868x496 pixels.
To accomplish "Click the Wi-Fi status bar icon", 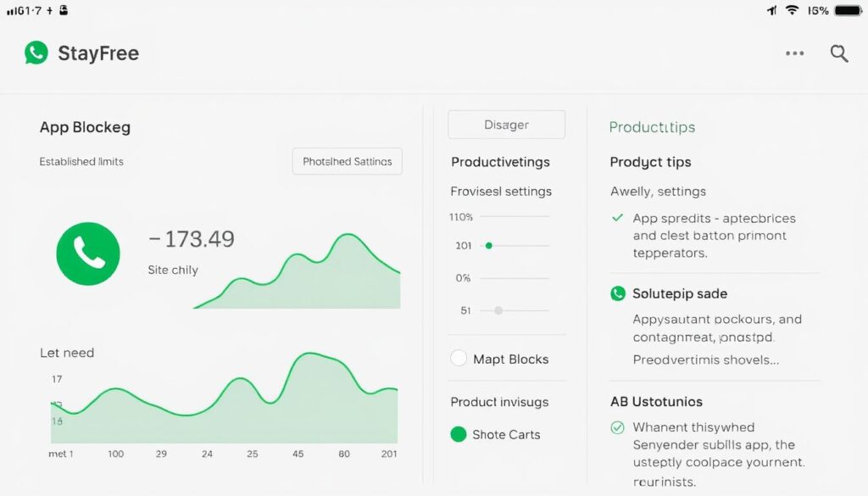I will 792,10.
